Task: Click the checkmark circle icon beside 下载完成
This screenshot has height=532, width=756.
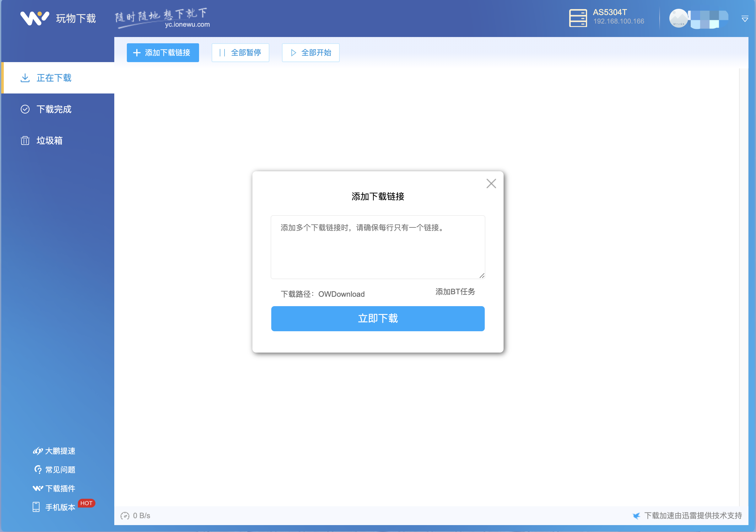Action: (25, 109)
